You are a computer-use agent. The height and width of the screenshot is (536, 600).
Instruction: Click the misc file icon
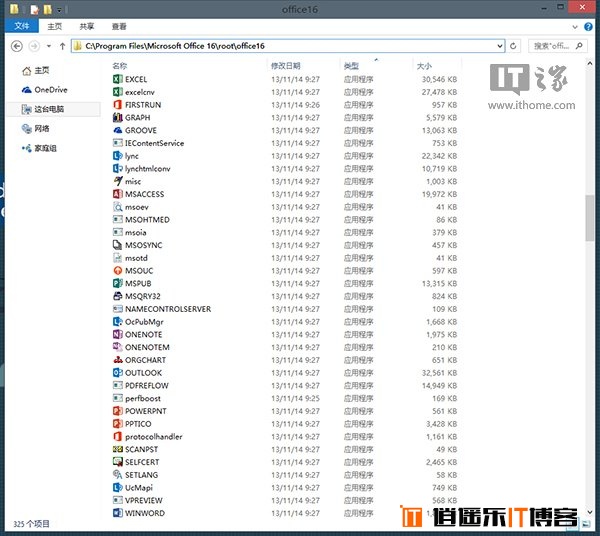117,181
